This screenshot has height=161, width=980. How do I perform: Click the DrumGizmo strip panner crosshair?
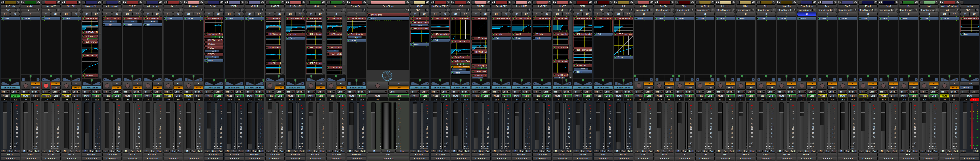[x=387, y=76]
